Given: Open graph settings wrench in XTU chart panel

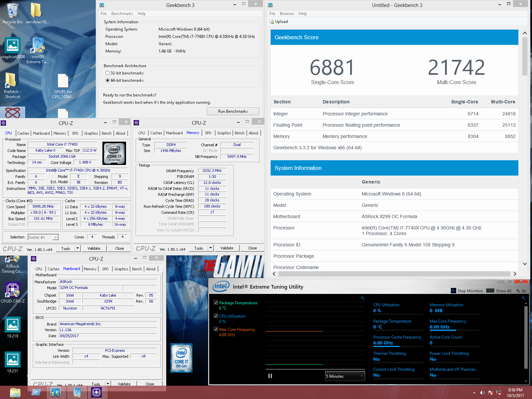Looking at the screenshot, I should 362,298.
